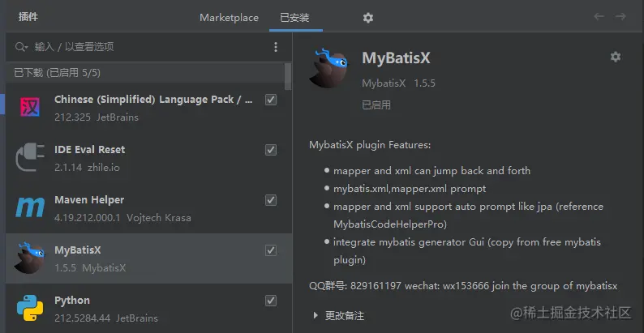Image resolution: width=644 pixels, height=333 pixels.
Task: Click 212.325 JetBrains version text
Action: (96, 117)
